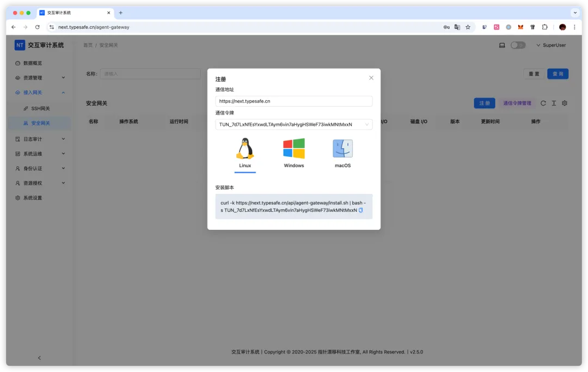The image size is (588, 372).
Task: Click the table column settings gear icon
Action: 565,103
